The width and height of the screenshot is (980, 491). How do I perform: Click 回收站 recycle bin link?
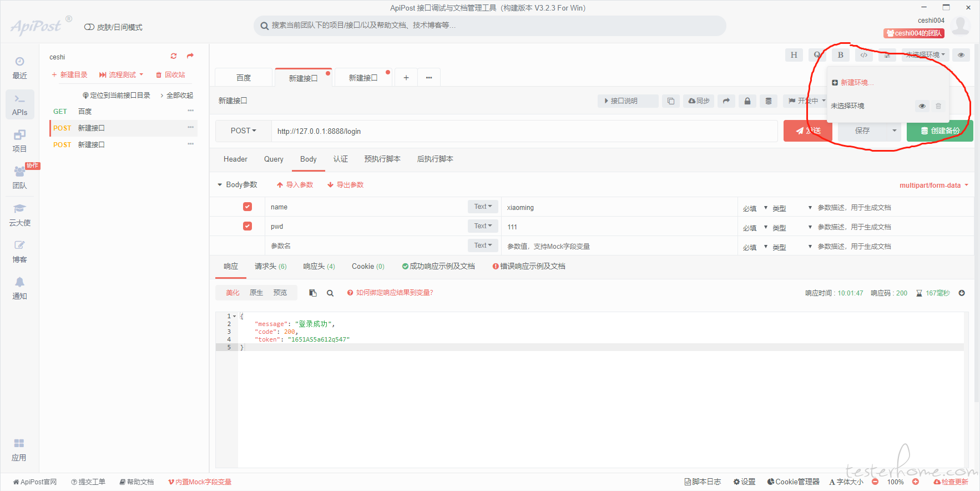tap(170, 75)
